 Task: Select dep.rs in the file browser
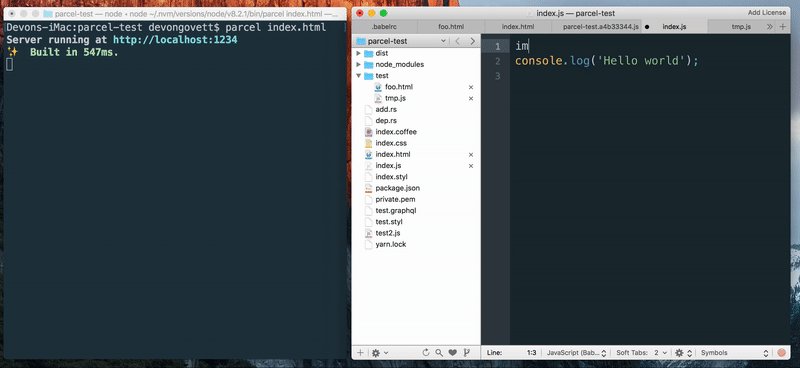point(386,120)
